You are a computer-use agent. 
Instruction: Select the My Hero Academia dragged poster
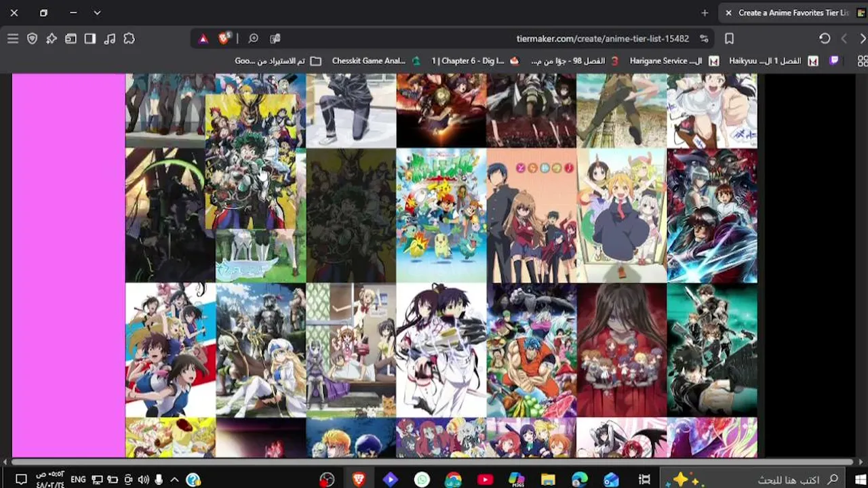[x=251, y=161]
